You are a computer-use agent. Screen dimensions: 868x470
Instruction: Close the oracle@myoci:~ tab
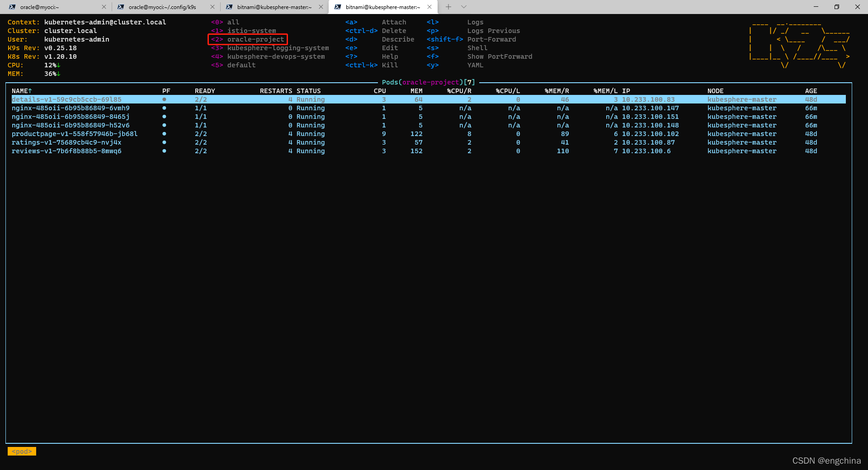point(104,7)
